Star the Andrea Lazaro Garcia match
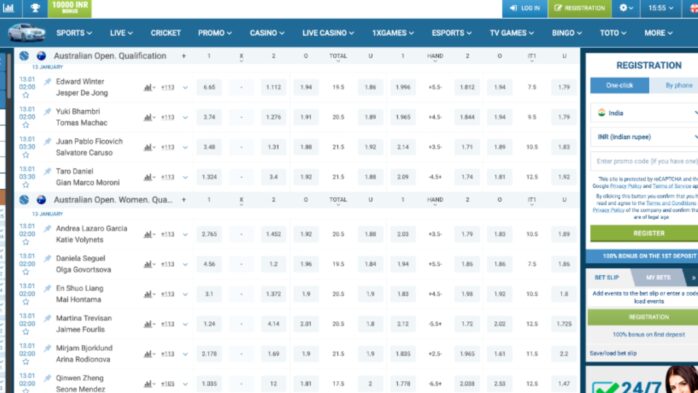 [x=26, y=242]
